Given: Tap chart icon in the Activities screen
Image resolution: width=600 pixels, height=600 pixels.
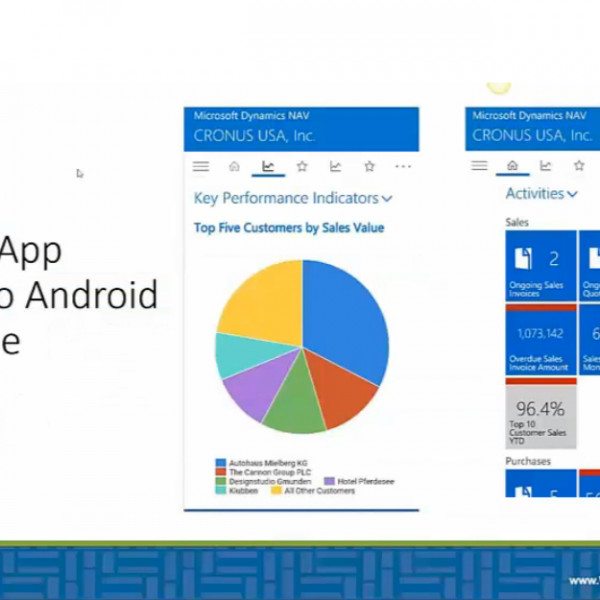Looking at the screenshot, I should pyautogui.click(x=545, y=165).
